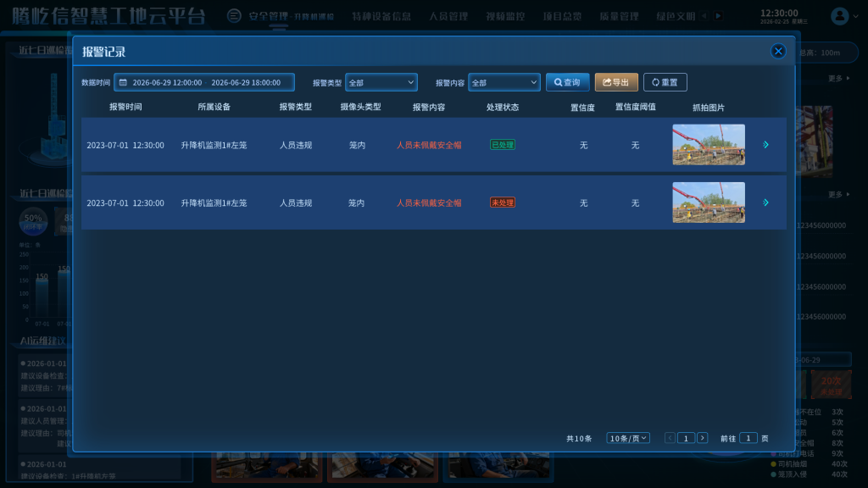The image size is (868, 488).
Task: Click the 未处理 status tag
Action: [502, 202]
